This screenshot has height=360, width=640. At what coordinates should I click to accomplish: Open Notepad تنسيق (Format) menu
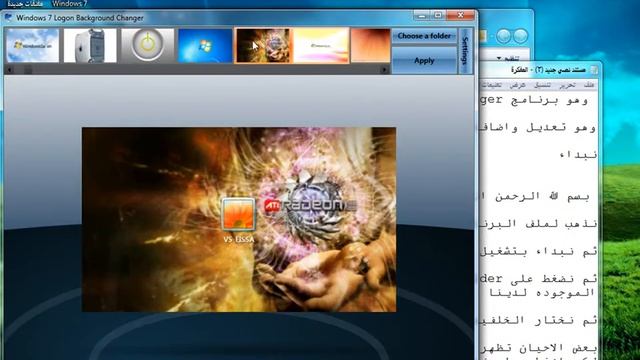(542, 85)
